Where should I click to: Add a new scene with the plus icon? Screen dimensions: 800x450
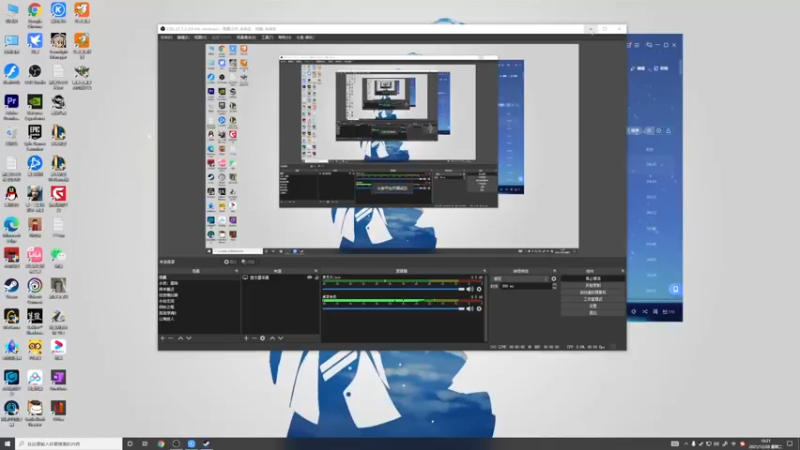tap(162, 338)
